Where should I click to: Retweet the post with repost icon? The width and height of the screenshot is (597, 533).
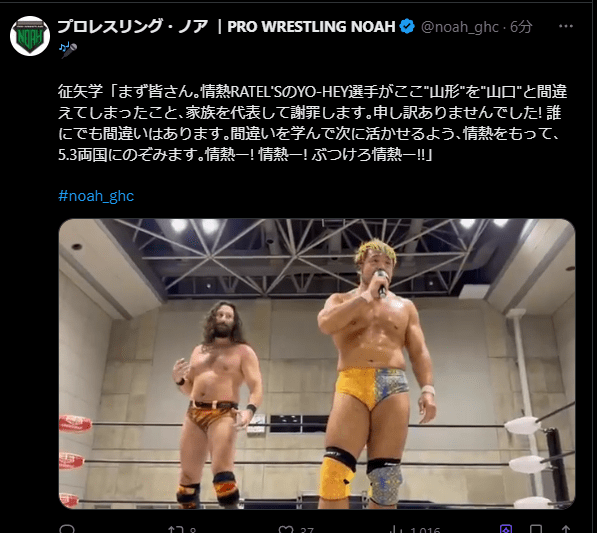[x=176, y=530]
